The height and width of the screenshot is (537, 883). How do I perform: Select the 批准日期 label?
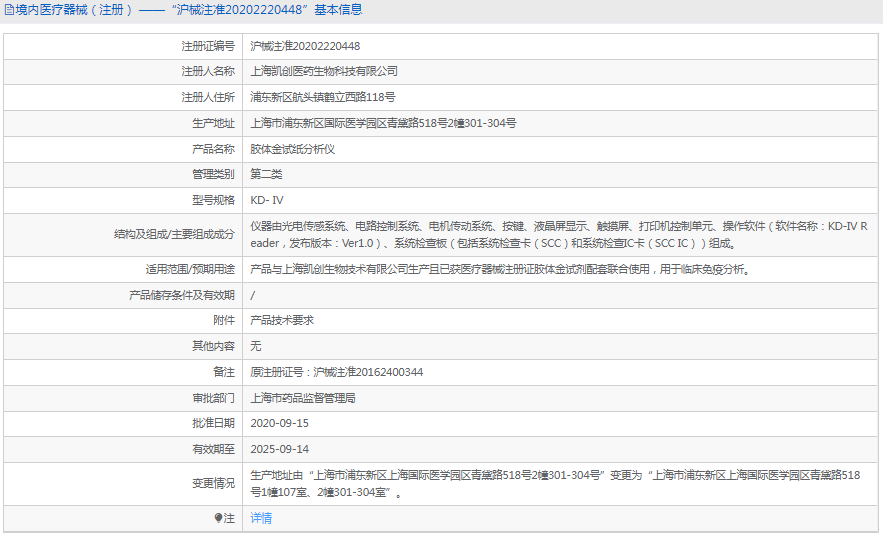[213, 423]
